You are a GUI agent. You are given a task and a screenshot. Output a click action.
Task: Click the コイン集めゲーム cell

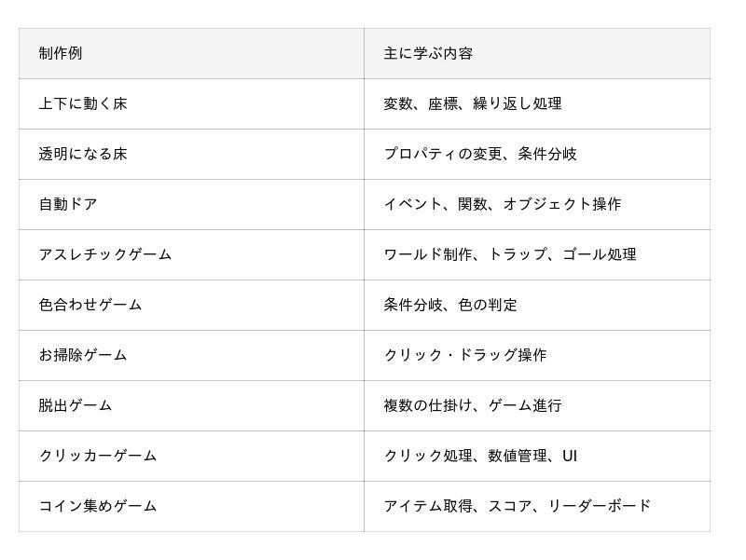191,506
